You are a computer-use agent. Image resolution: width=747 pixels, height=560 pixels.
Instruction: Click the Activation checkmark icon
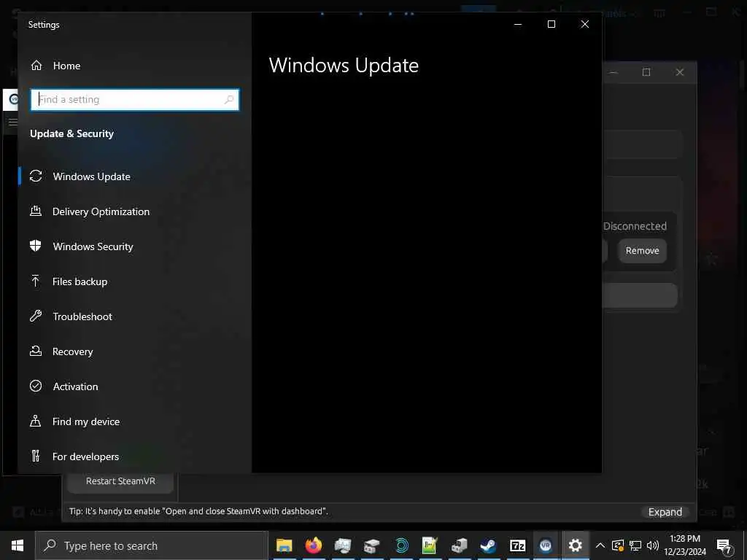tap(36, 386)
